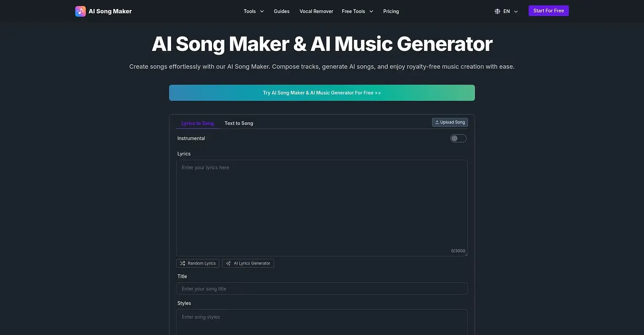Image resolution: width=644 pixels, height=335 pixels.
Task: Click into the lyrics text area
Action: [x=322, y=208]
